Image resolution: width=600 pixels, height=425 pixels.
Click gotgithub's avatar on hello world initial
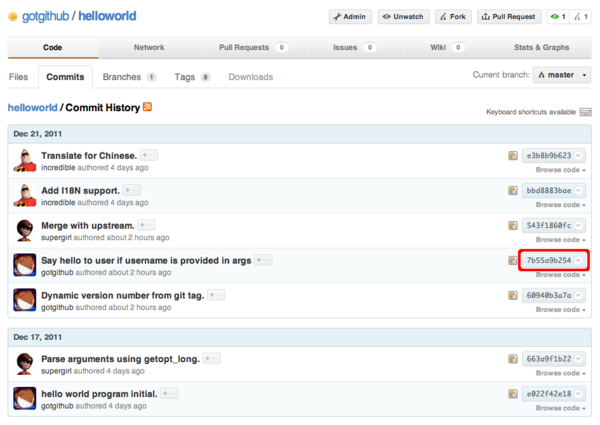25,398
